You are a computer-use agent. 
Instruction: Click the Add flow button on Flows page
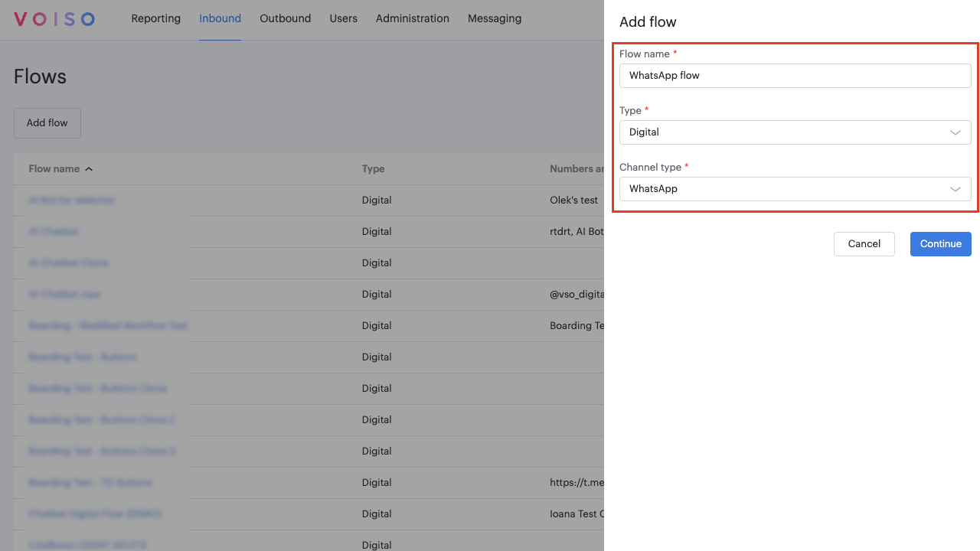tap(47, 122)
